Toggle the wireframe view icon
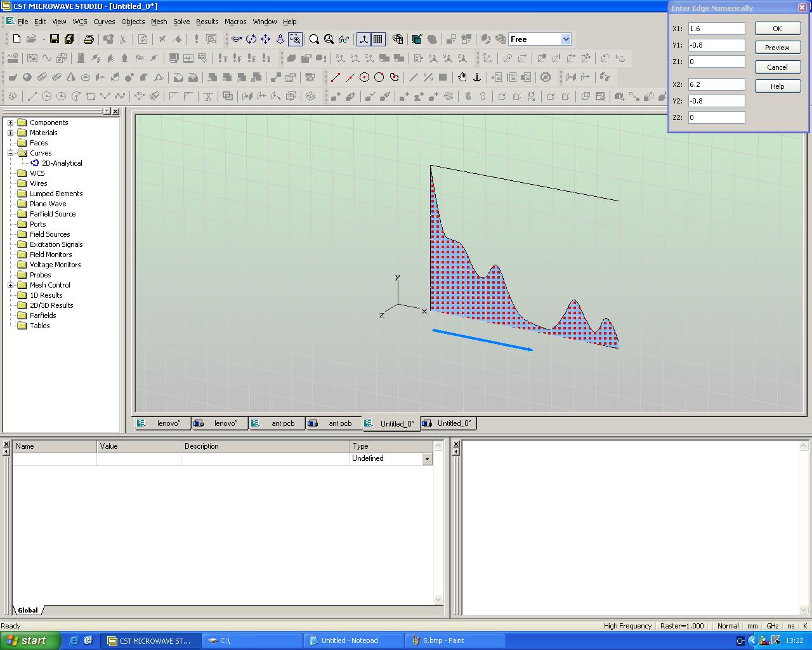812x650 pixels. [398, 39]
